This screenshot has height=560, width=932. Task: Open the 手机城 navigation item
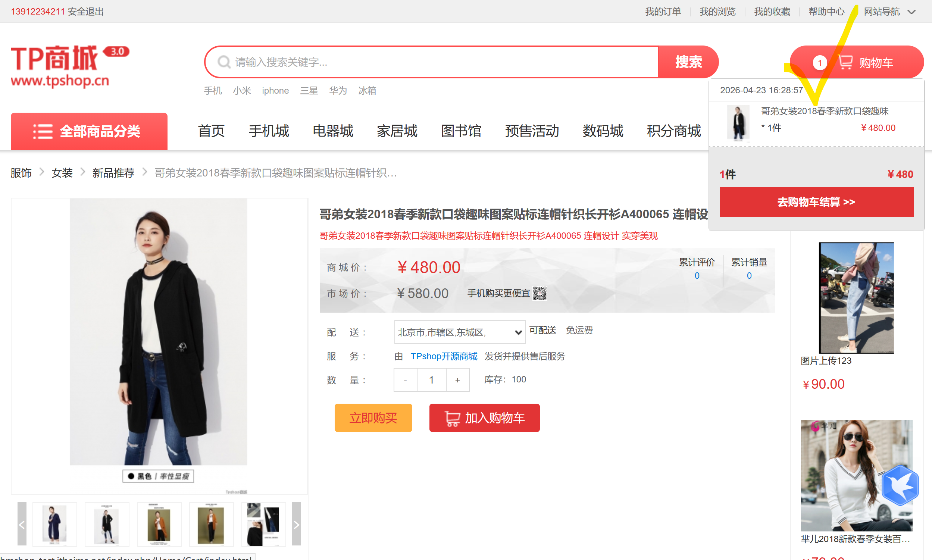click(269, 131)
